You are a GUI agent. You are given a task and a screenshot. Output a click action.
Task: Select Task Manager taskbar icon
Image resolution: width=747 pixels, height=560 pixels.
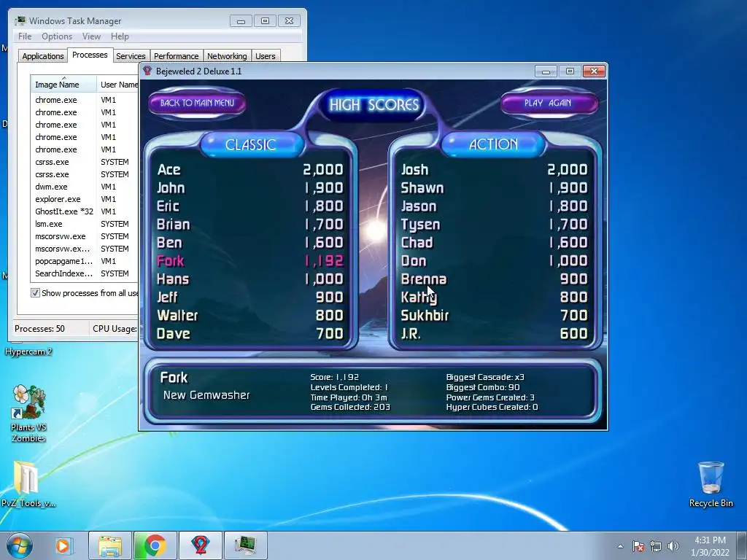245,545
